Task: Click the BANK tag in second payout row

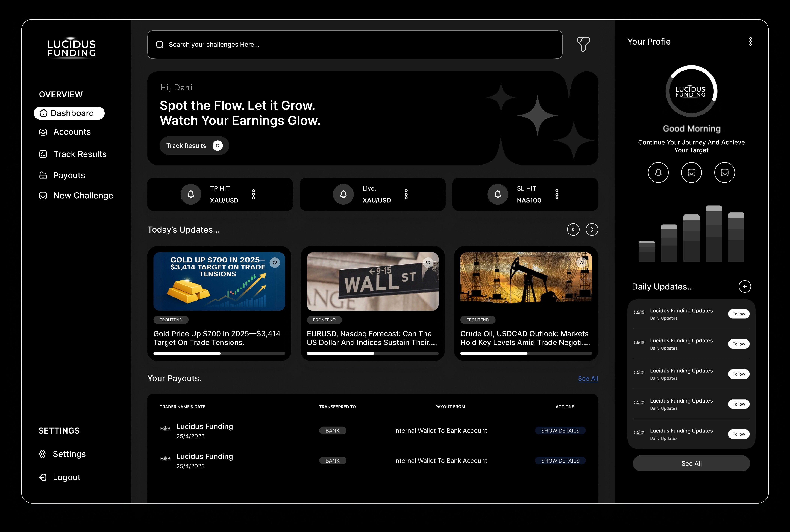Action: (332, 461)
